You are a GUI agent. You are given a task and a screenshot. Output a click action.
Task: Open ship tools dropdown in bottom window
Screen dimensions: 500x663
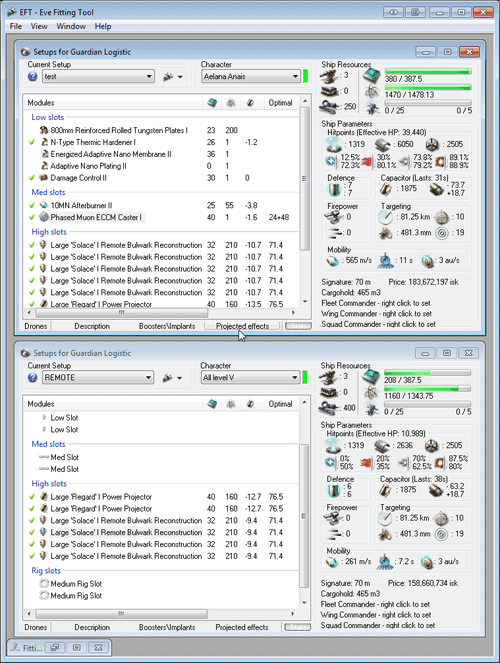pos(173,378)
